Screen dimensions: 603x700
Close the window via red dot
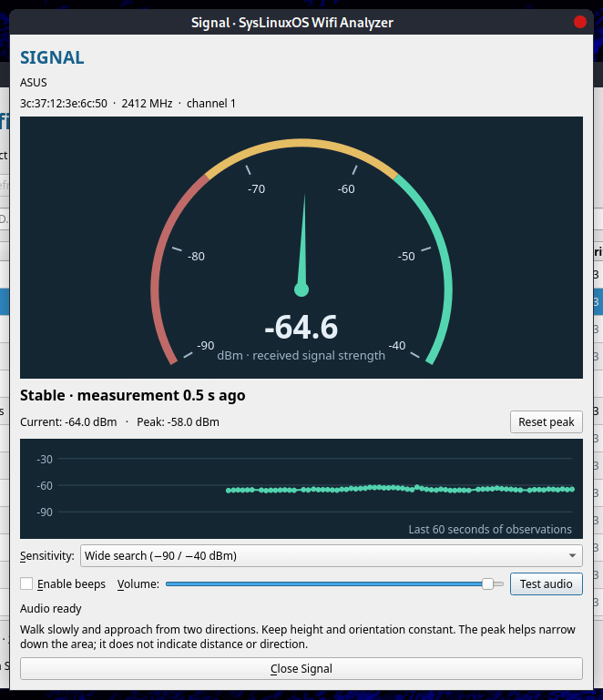click(580, 22)
